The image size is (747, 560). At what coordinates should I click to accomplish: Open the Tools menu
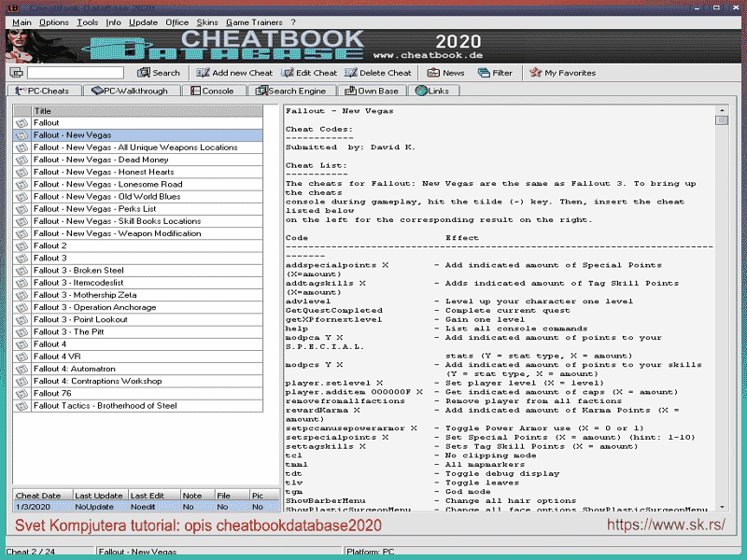click(x=88, y=22)
